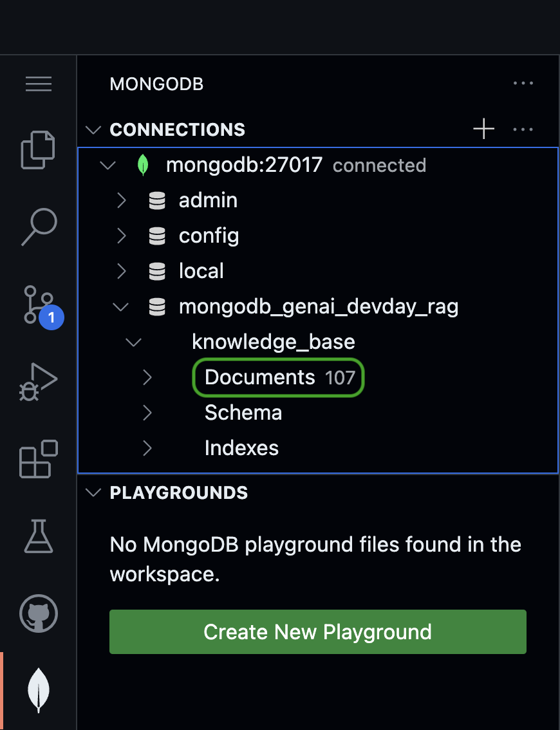Select the local database row
This screenshot has width=560, height=730.
[x=318, y=272]
